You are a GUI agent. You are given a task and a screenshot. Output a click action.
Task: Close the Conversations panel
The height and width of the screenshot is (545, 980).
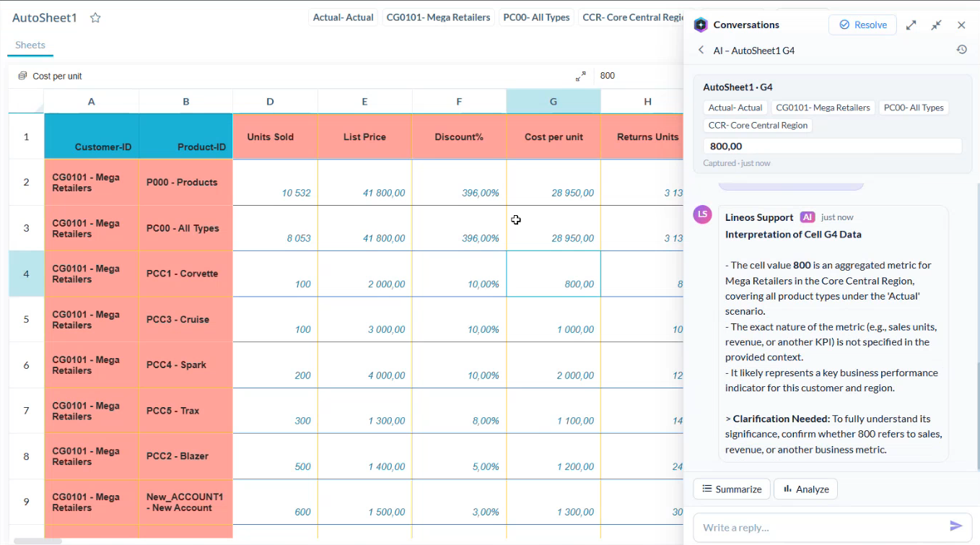[x=961, y=25]
